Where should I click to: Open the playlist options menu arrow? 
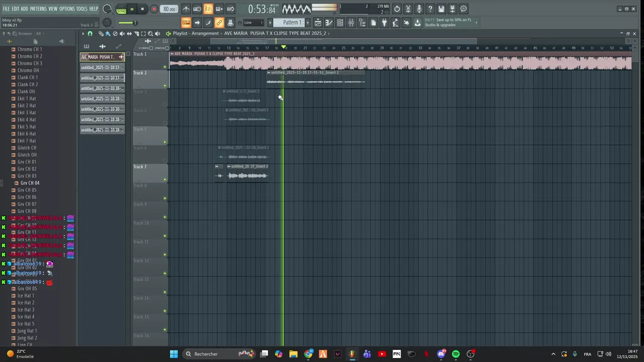point(83,34)
